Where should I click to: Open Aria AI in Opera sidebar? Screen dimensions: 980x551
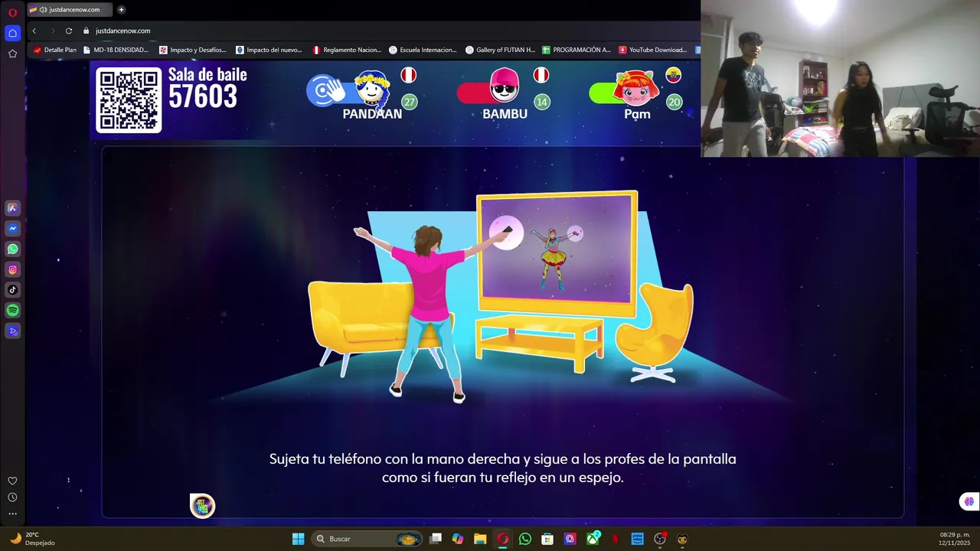pyautogui.click(x=12, y=208)
